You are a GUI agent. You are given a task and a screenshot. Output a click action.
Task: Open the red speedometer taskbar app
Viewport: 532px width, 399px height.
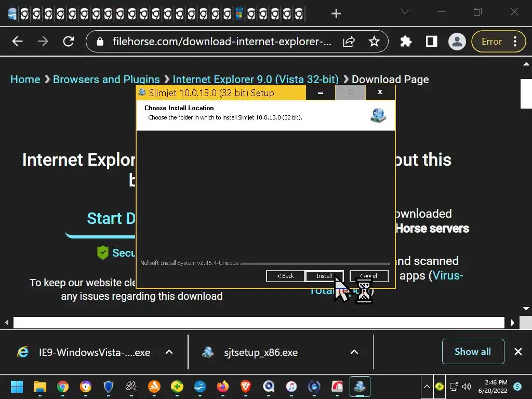point(337,387)
